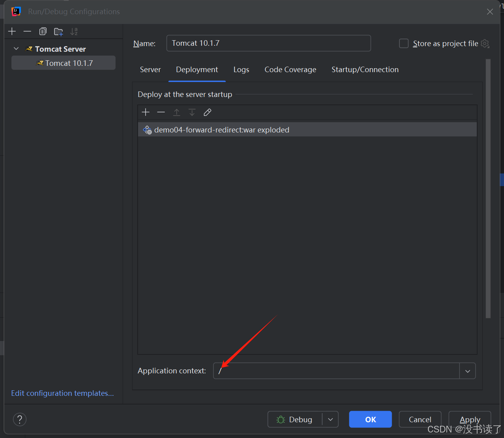Open the gear beside Store as project file
The image size is (504, 438).
pyautogui.click(x=485, y=43)
